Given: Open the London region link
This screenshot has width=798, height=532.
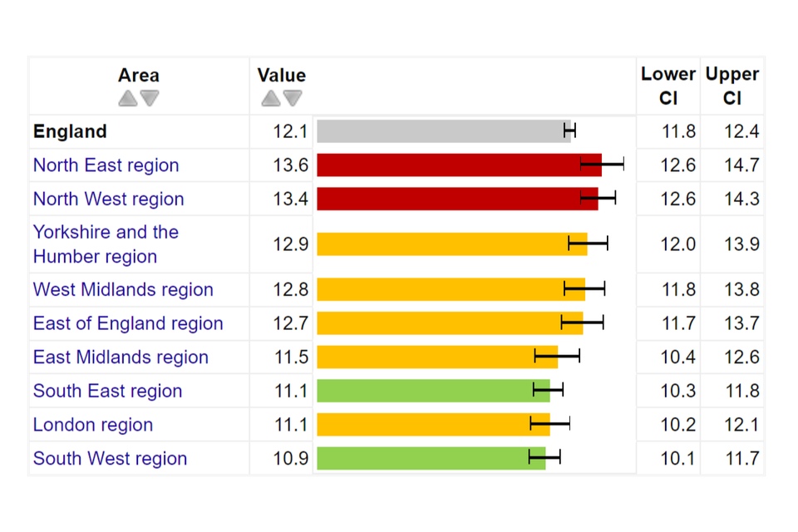Looking at the screenshot, I should [93, 426].
